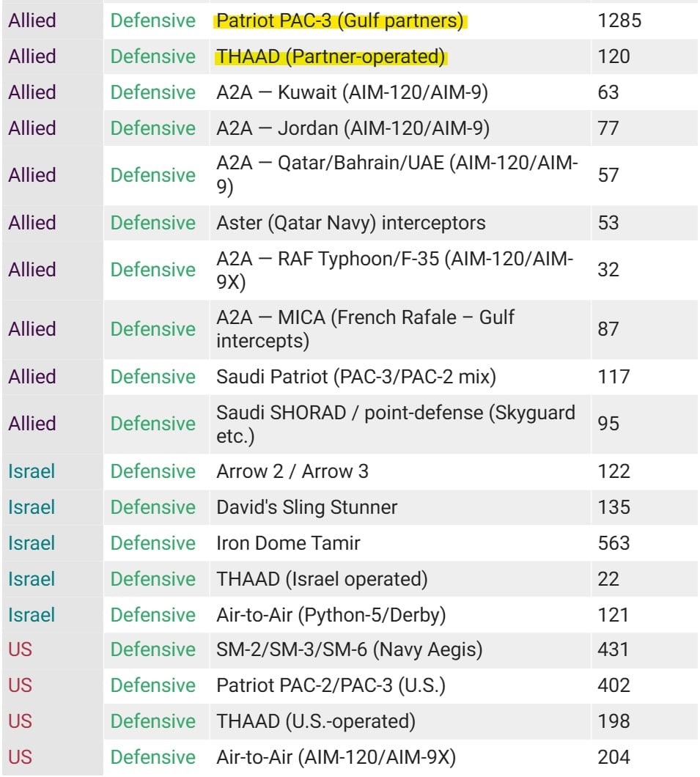Image resolution: width=700 pixels, height=777 pixels.
Task: Select the Israel label in the Python-5/Derby row
Action: pyautogui.click(x=32, y=615)
